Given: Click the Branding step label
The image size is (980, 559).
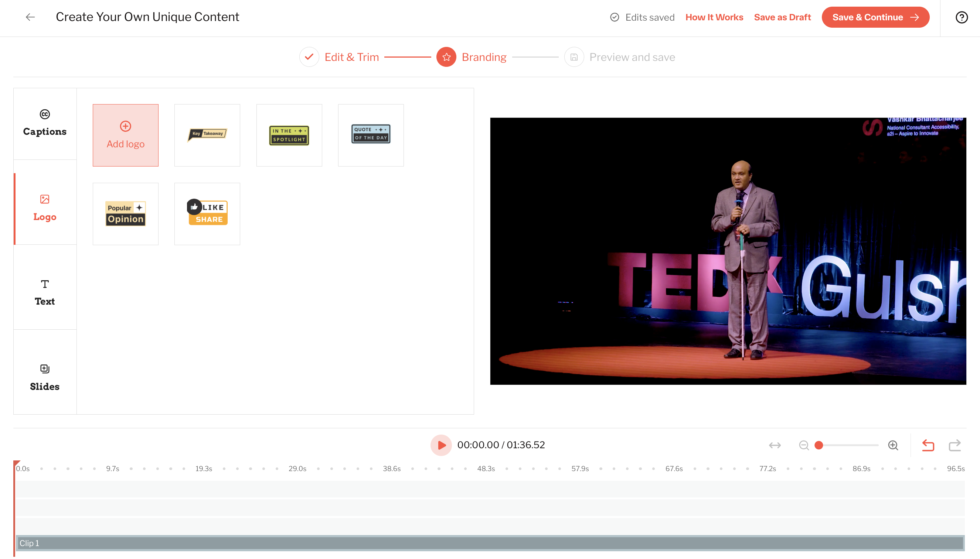Looking at the screenshot, I should click(484, 57).
